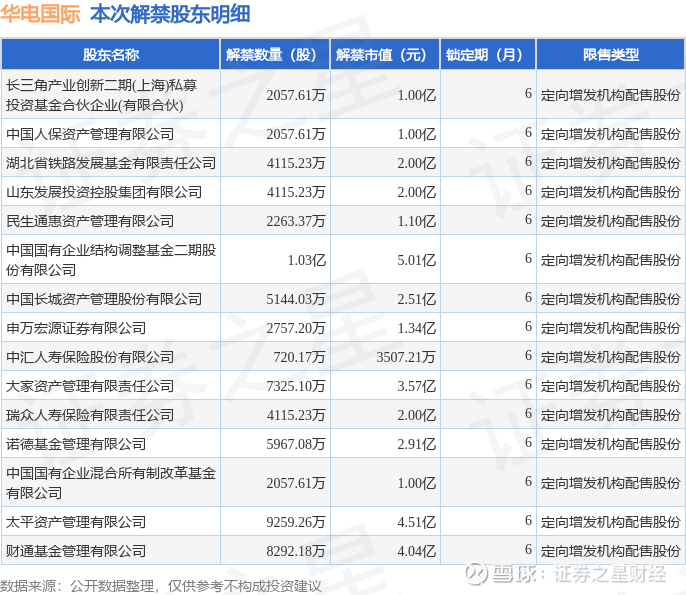Click the 2.51亿 market value

click(416, 299)
